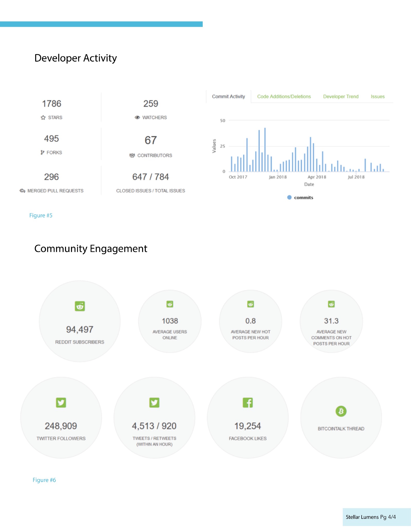
Task: Click the merged pull requests arrow icon
Action: coord(22,191)
